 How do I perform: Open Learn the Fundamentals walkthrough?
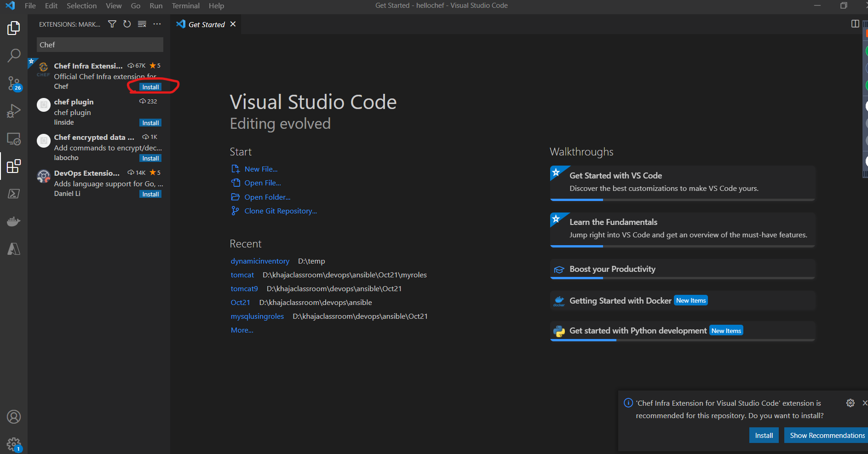[x=683, y=230]
